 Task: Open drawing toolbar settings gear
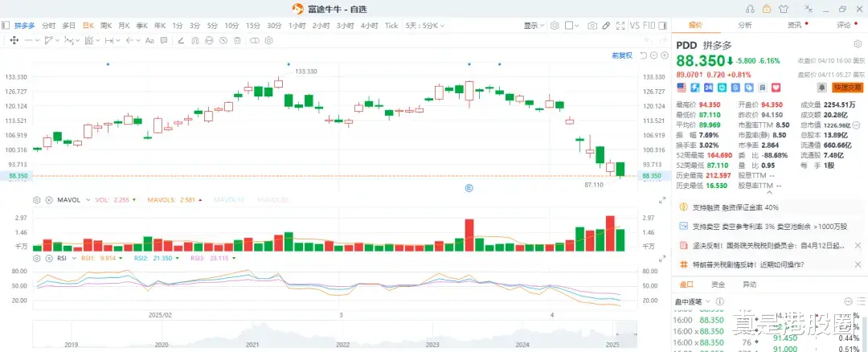[x=268, y=40]
